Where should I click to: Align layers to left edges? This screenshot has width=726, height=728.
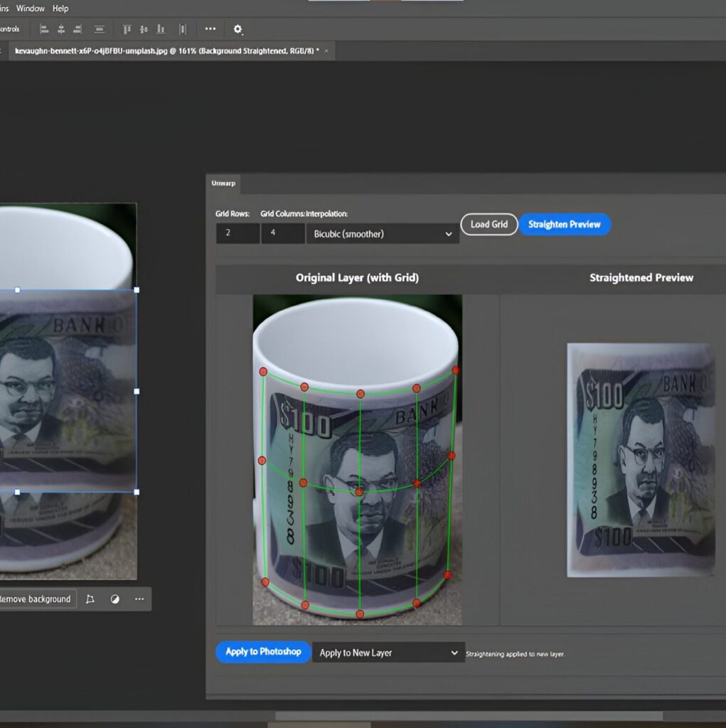(44, 30)
